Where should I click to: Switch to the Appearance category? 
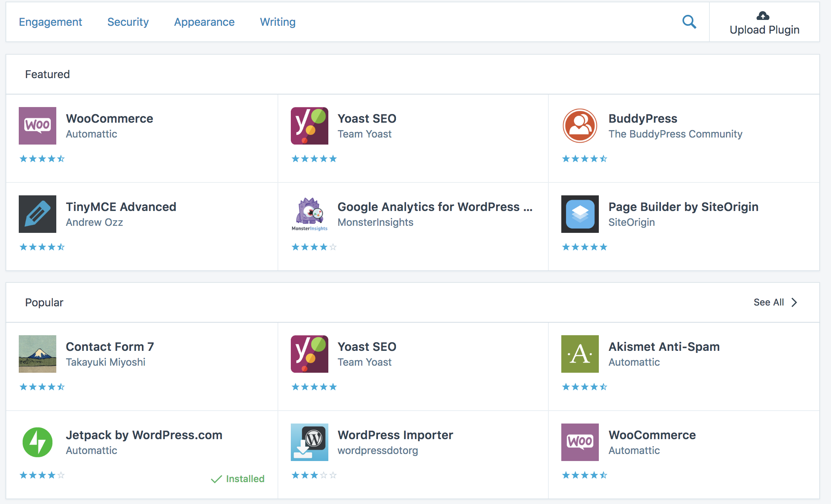point(204,22)
